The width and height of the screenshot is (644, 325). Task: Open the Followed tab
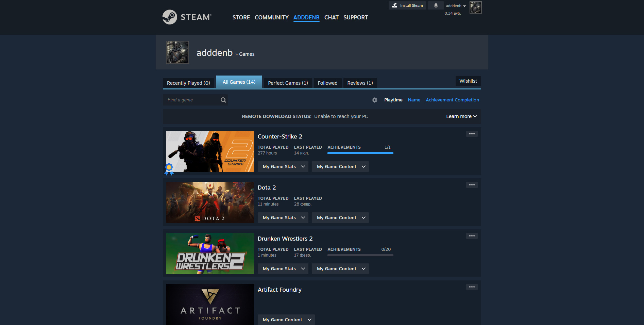coord(328,83)
